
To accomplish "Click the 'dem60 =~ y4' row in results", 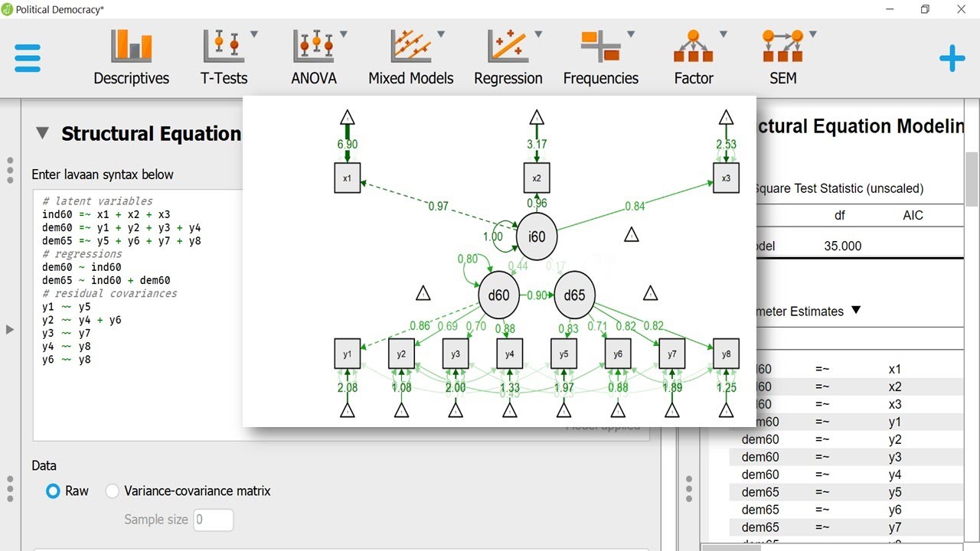I will point(846,474).
